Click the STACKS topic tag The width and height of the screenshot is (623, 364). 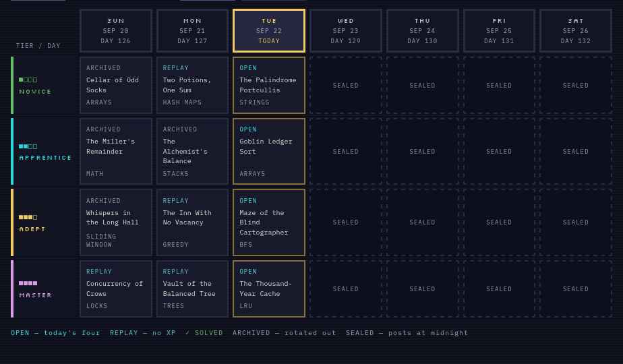(175, 174)
